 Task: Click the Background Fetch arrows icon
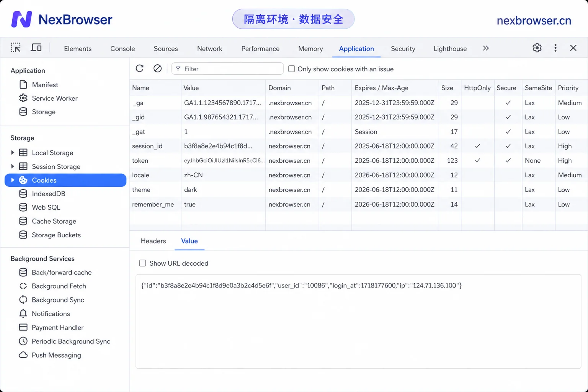[x=23, y=286]
